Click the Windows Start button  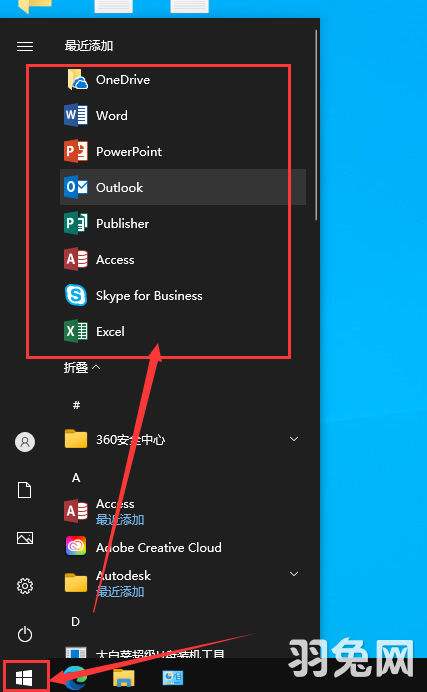click(25, 676)
